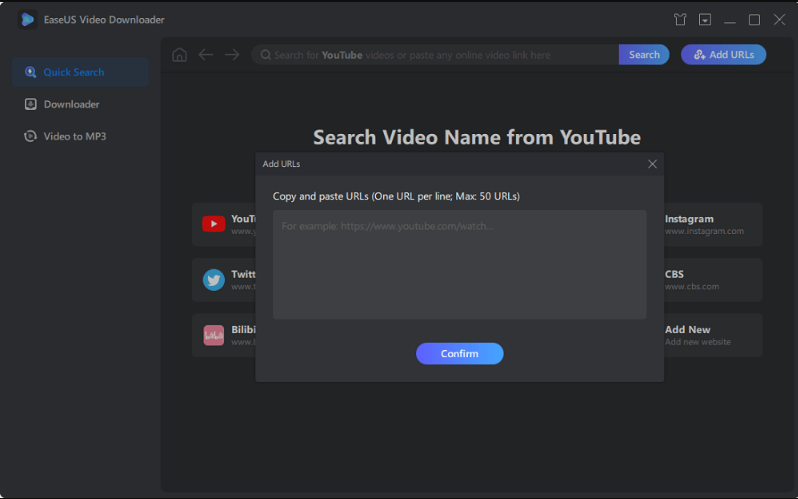Open the skin theme shirt icon
The image size is (798, 499).
[x=680, y=20]
